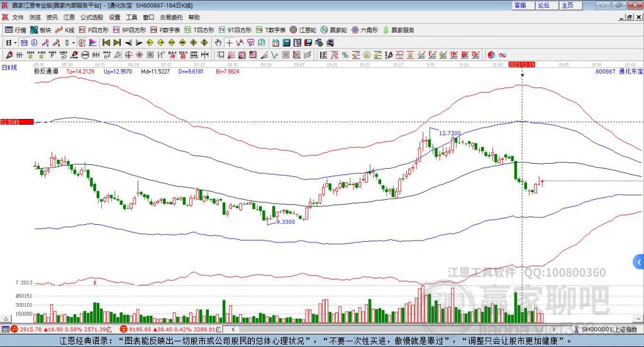Click the red 12.9349 price label
Image resolution: width=644 pixels, height=347 pixels.
(17, 122)
